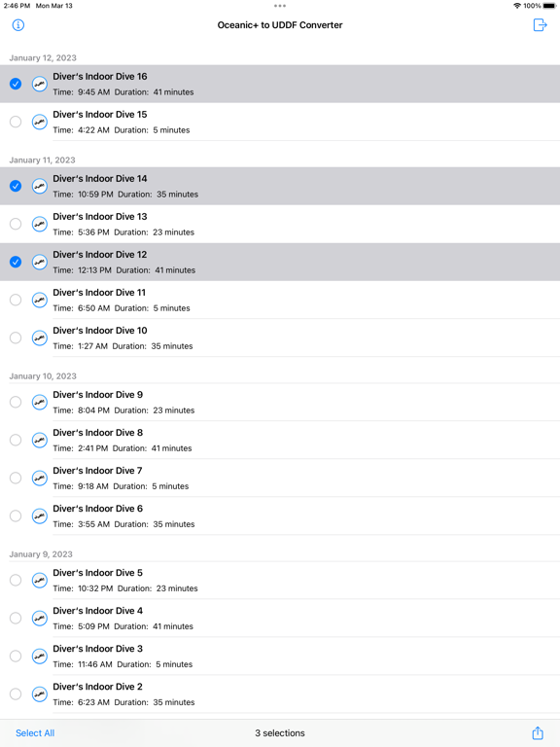Image resolution: width=560 pixels, height=747 pixels.
Task: Click the diver icon for Indoor Dive 4
Action: coord(40,619)
